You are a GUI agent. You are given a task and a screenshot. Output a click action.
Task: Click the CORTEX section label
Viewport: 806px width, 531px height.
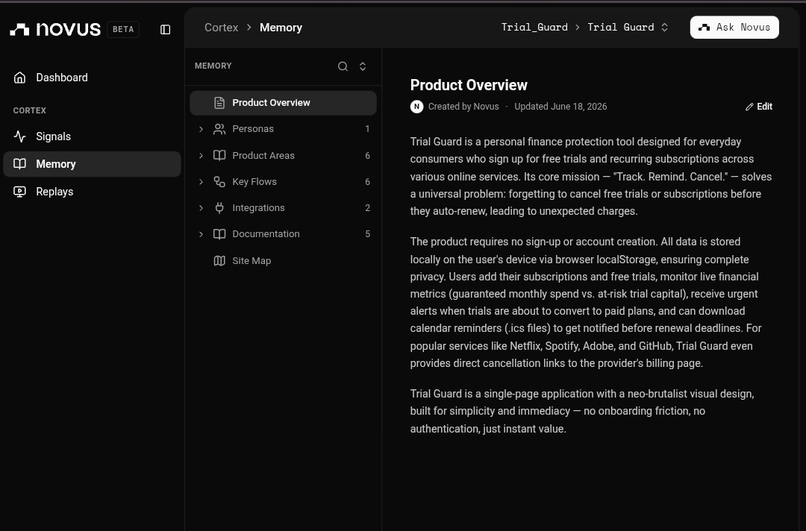(x=30, y=111)
